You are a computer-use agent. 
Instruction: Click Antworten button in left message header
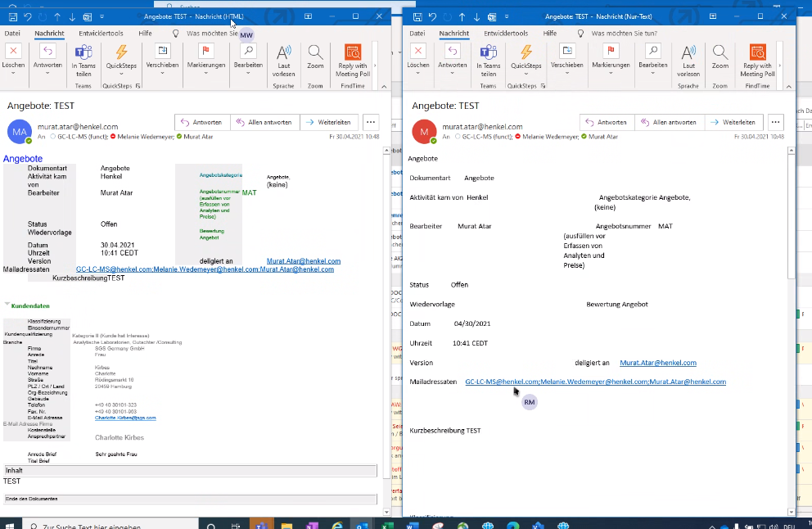(202, 122)
